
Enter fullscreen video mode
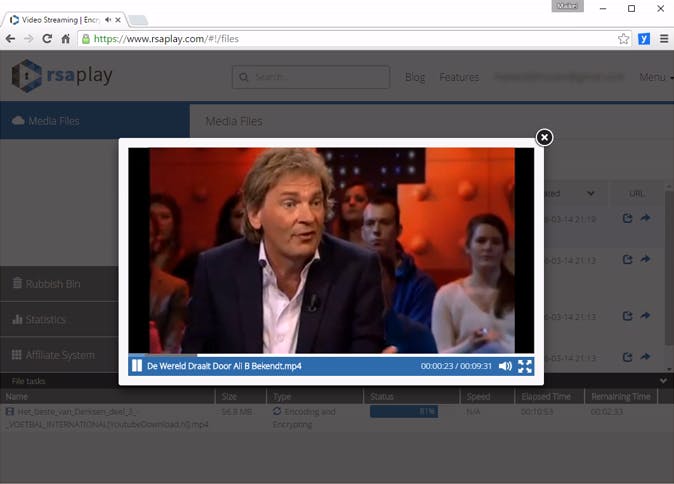pos(525,366)
